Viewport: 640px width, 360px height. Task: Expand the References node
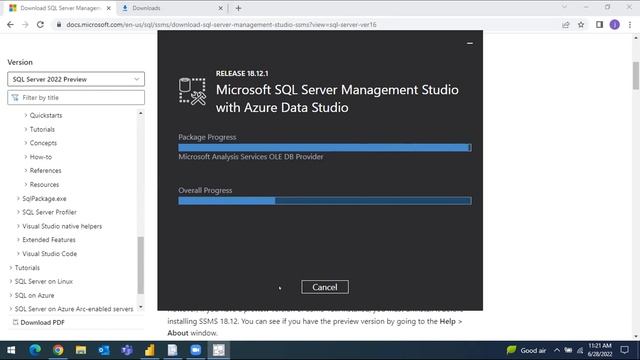coord(26,171)
